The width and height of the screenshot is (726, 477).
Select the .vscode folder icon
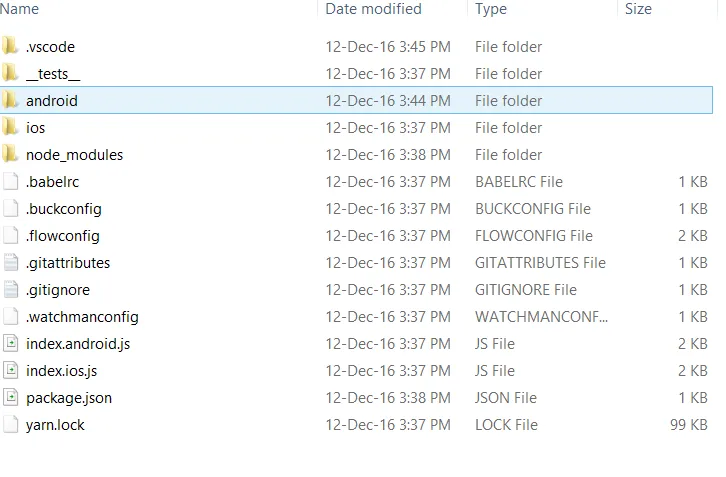coord(10,46)
